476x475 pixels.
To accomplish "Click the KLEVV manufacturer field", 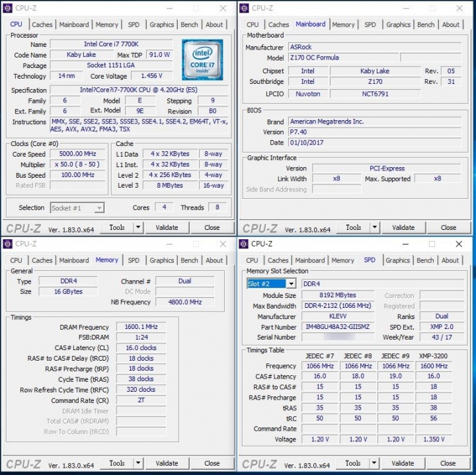I will click(338, 316).
